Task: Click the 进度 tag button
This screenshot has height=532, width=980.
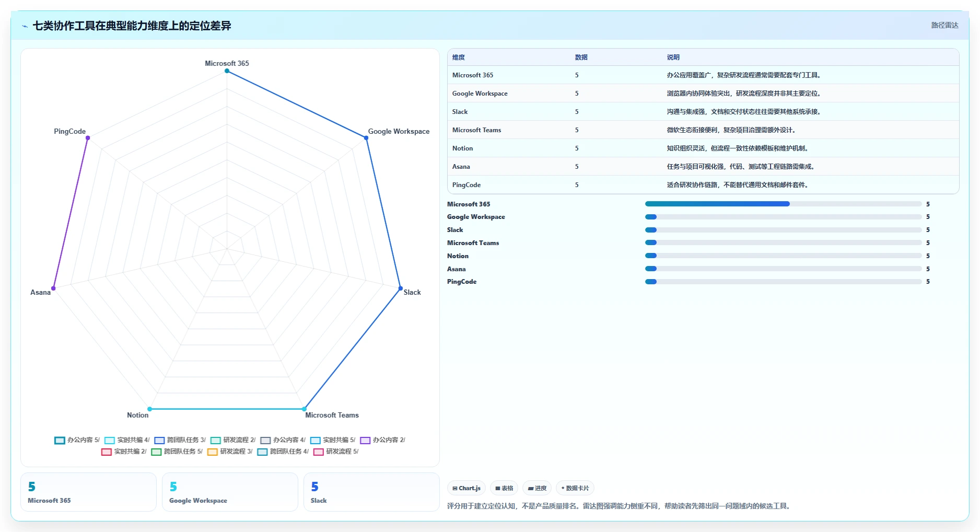Action: point(537,488)
